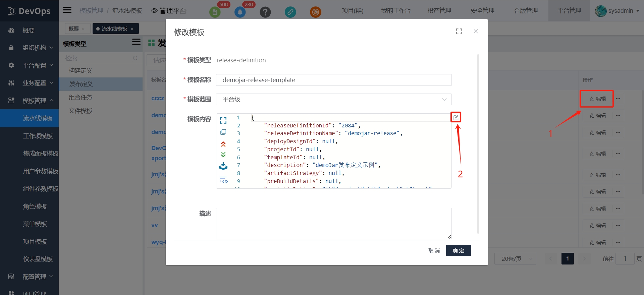Open the 平台管理 top menu item
644x295 pixels.
point(569,11)
